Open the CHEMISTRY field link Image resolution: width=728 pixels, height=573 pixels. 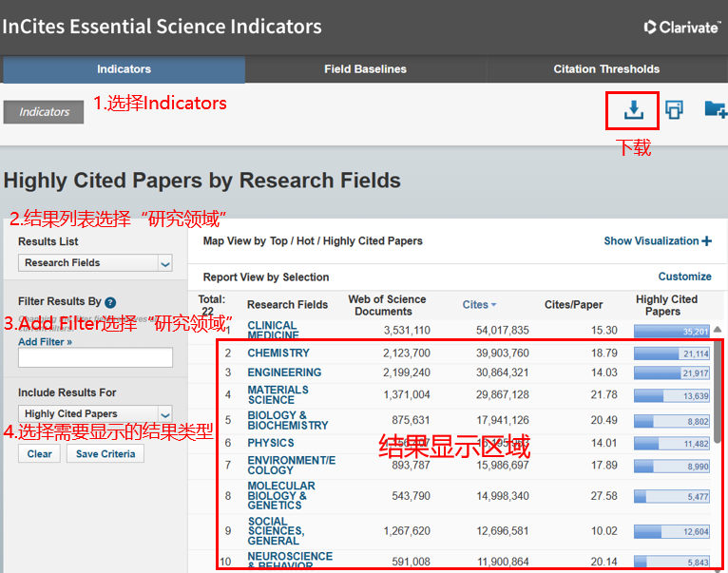(x=278, y=353)
